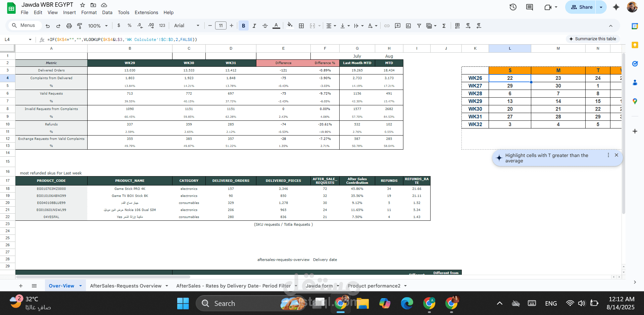
Task: Open the borders tool
Action: (301, 26)
